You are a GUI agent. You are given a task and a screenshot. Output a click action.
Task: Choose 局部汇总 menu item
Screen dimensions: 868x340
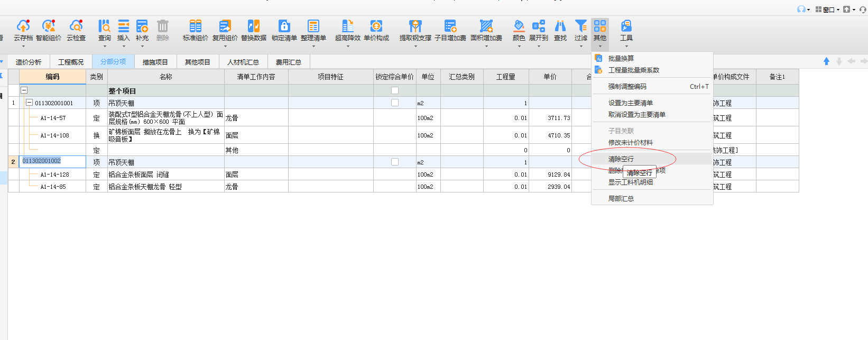[652, 198]
